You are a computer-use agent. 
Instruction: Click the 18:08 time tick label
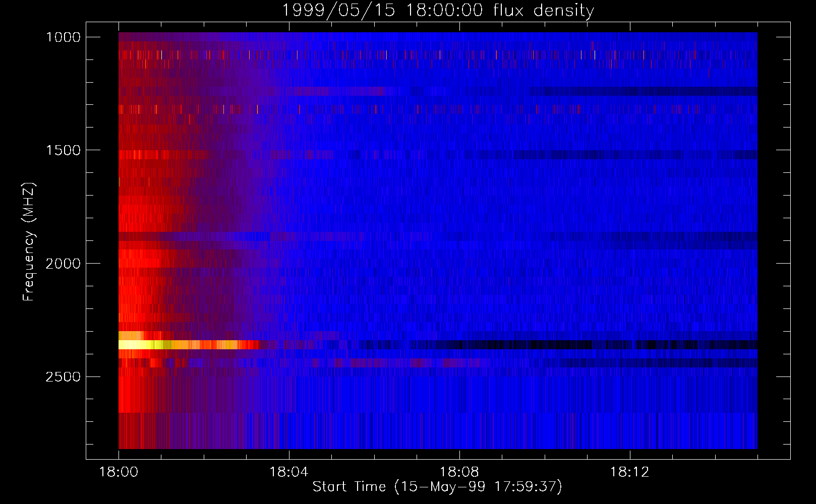459,472
